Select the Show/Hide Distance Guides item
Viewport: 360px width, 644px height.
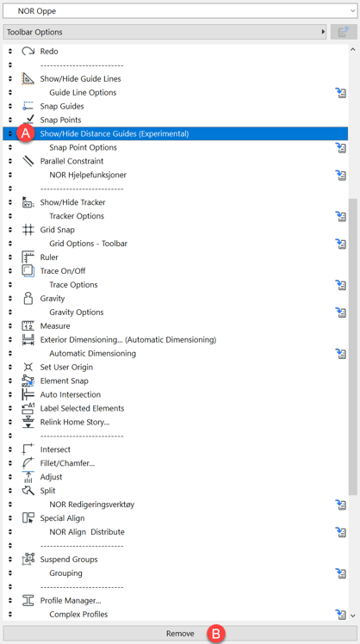click(x=176, y=133)
